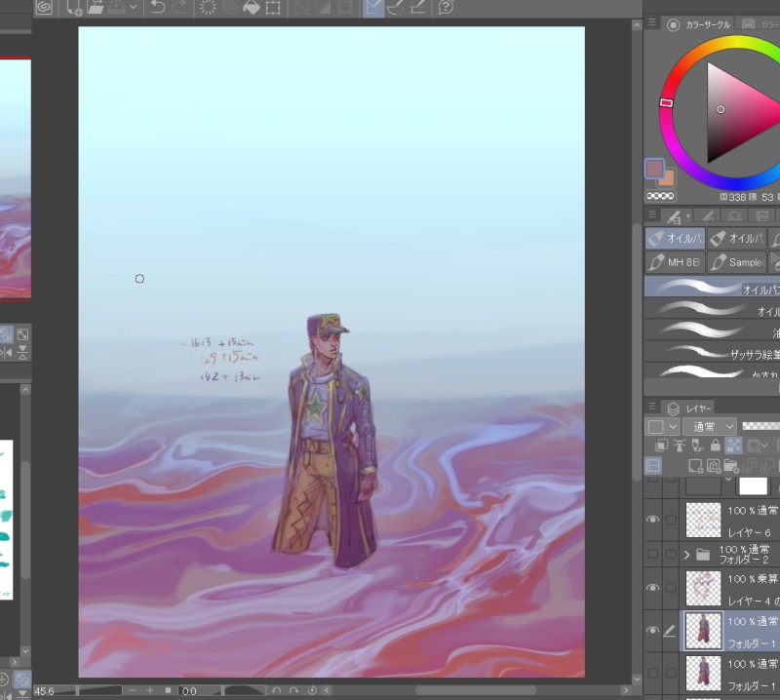Toggle two-pane layer view icon
Screen dimensions: 780x700
click(653, 466)
